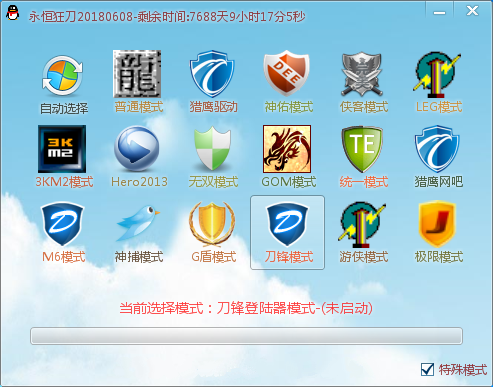Select the 自动选择 auto-select icon
This screenshot has height=387, width=493.
[63, 75]
